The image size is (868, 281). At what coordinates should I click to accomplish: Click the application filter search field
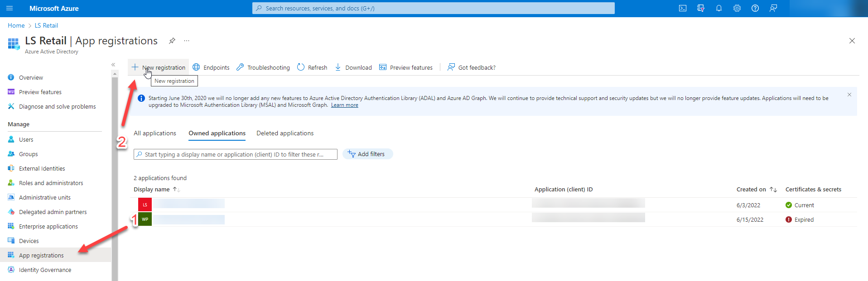point(236,154)
